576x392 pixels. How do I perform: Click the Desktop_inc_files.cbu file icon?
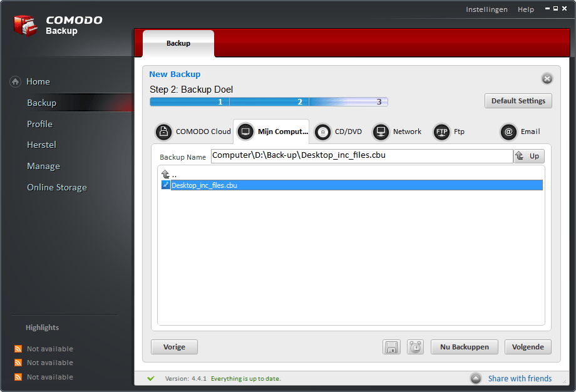[166, 185]
